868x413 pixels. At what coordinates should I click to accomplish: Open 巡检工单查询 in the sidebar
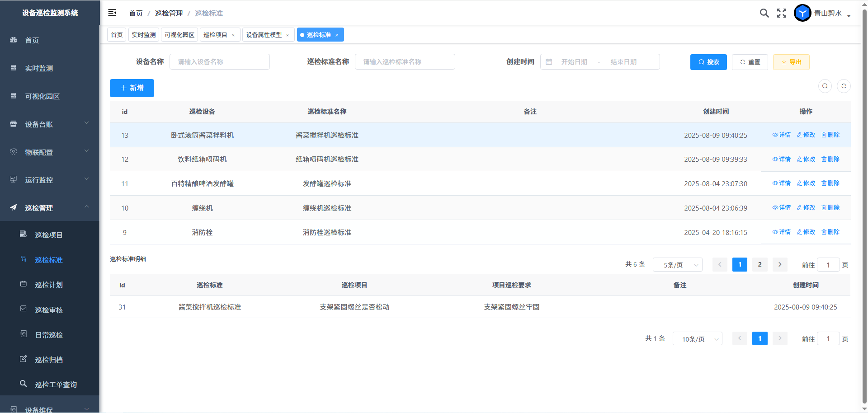click(56, 385)
